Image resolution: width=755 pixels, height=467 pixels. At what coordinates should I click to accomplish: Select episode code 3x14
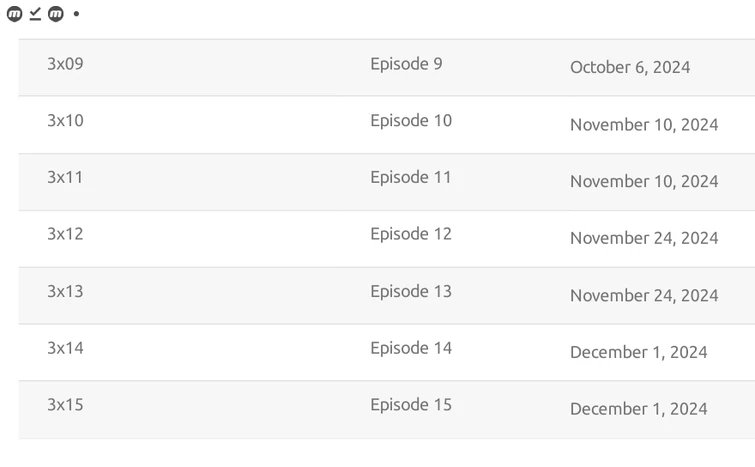(x=65, y=348)
